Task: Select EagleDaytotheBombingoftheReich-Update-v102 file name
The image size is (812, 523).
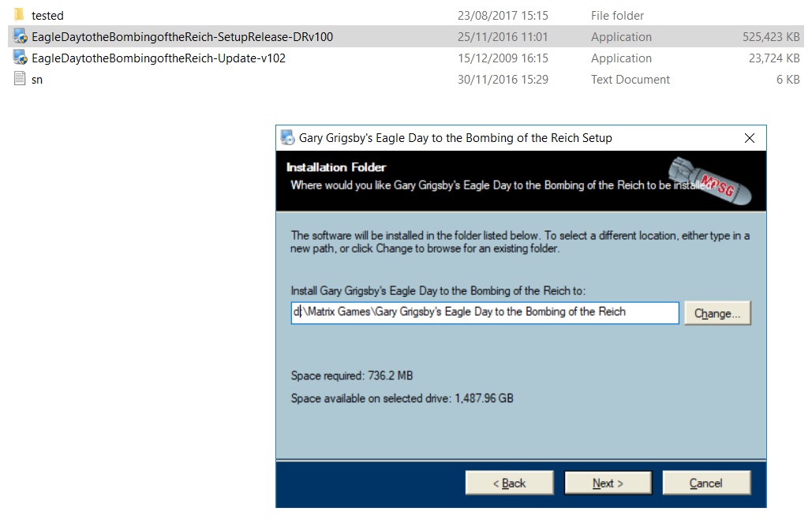Action: click(x=159, y=58)
